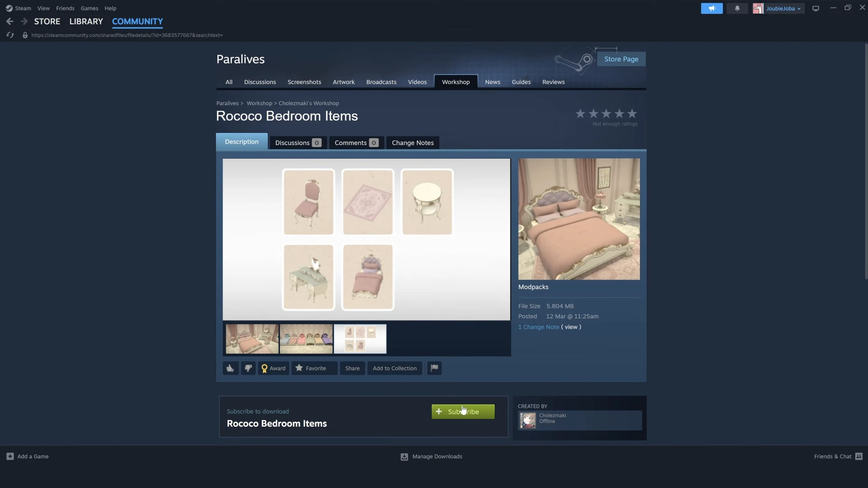Open the Help menu
The height and width of the screenshot is (488, 868).
coord(110,8)
